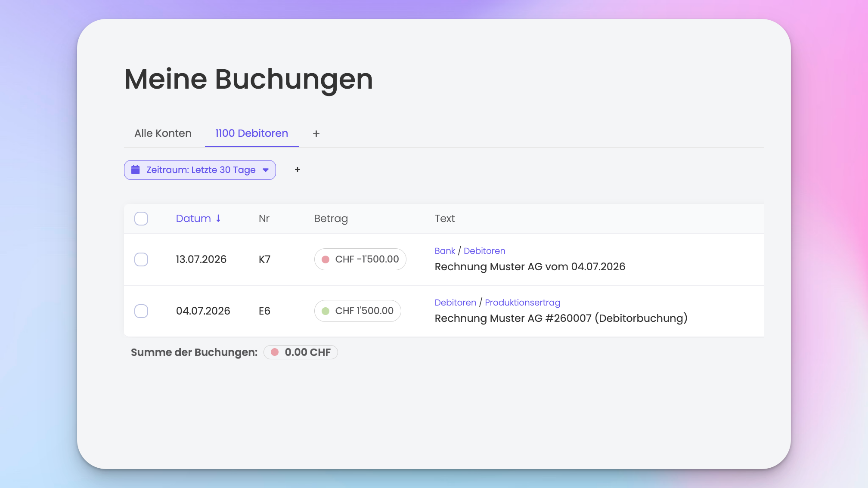Select the 1100 Debitoren tab
Screen dimensions: 868x488
[x=251, y=133]
